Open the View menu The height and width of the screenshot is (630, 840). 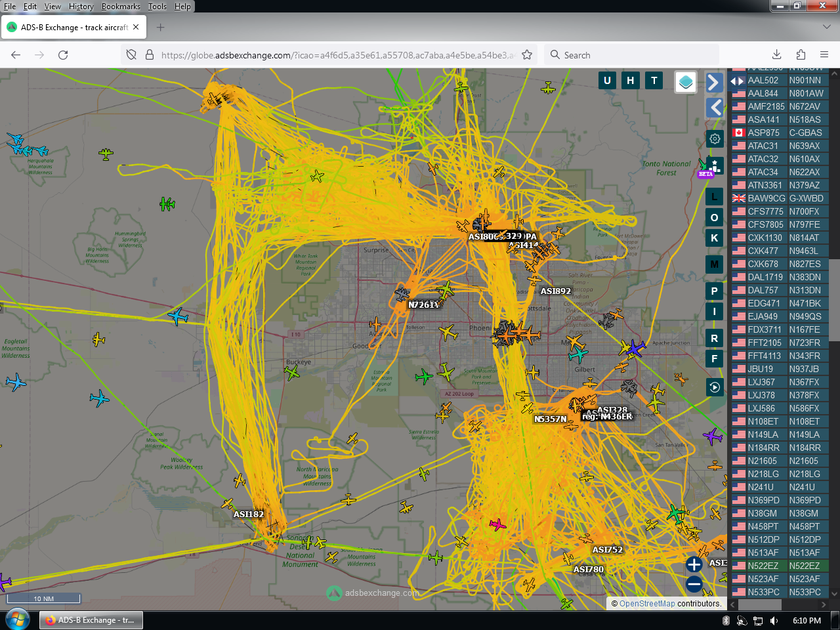click(52, 7)
